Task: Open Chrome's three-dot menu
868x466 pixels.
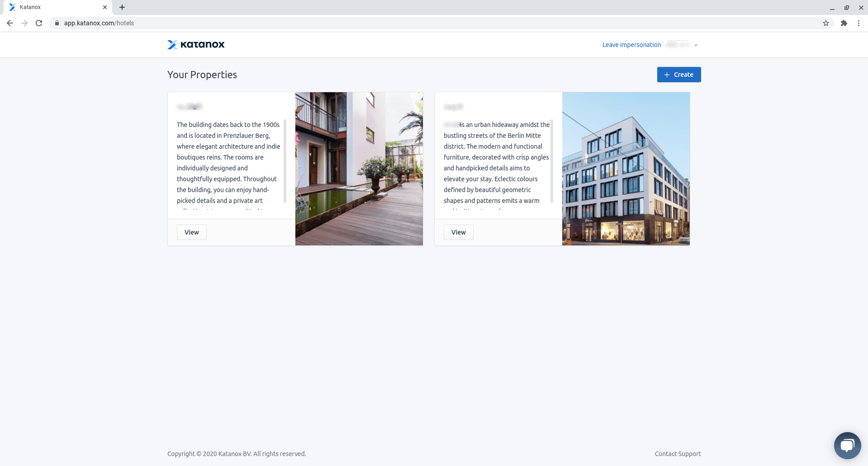Action: click(x=859, y=23)
